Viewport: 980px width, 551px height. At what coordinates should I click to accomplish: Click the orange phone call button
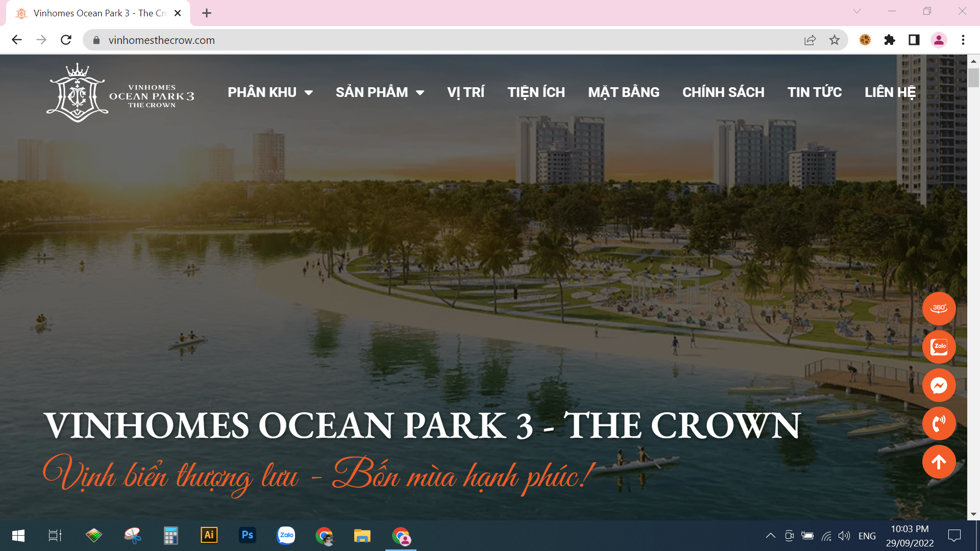click(939, 423)
